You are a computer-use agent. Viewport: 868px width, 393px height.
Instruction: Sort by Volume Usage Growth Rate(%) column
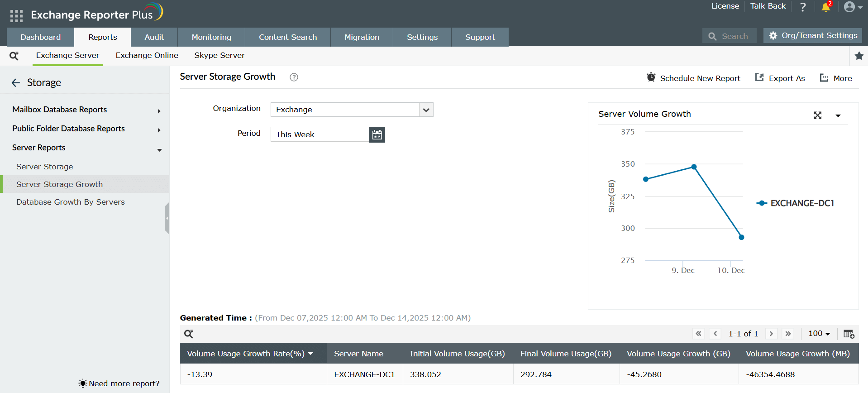tap(253, 354)
